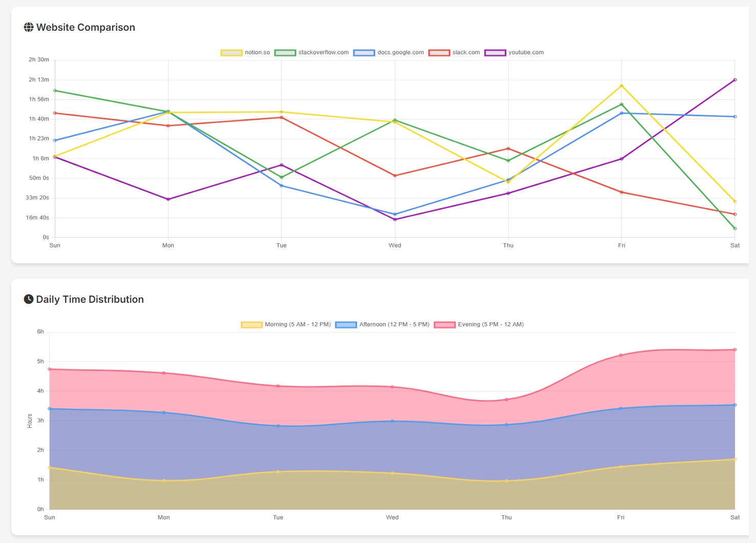Click the Website Comparison heading

point(86,27)
